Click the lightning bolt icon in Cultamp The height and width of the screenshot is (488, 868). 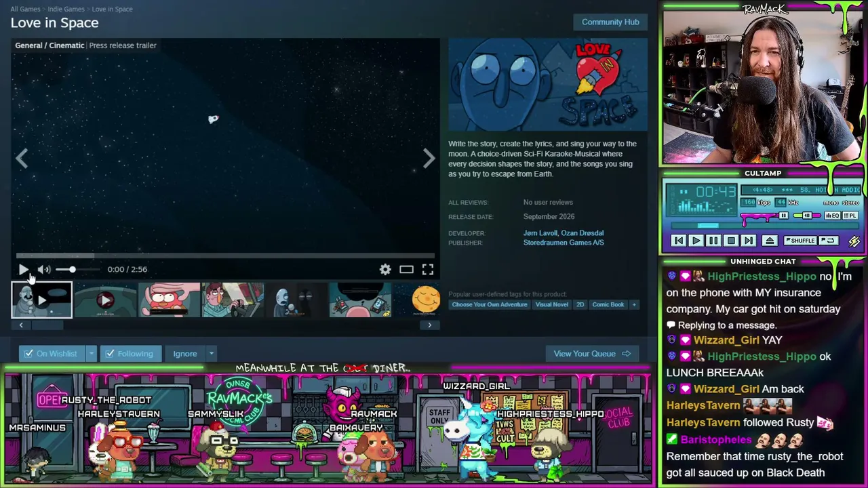click(854, 241)
